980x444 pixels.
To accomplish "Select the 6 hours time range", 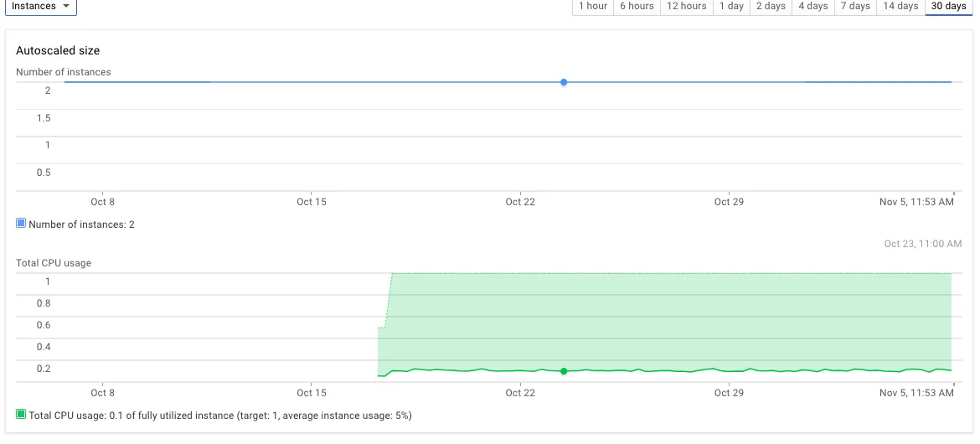I will [637, 6].
